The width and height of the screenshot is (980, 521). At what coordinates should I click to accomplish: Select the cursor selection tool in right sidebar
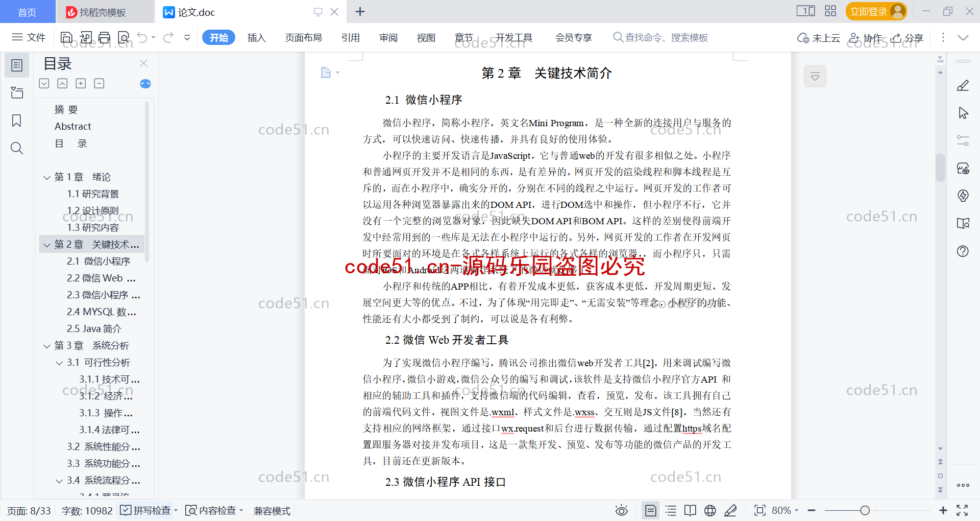[x=963, y=113]
